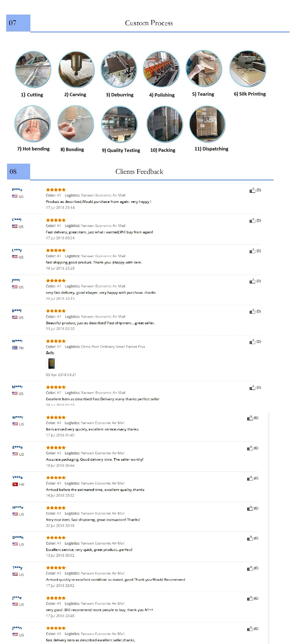The height and width of the screenshot is (644, 302).
Task: Click the Quality Testing process image
Action: 120,124
